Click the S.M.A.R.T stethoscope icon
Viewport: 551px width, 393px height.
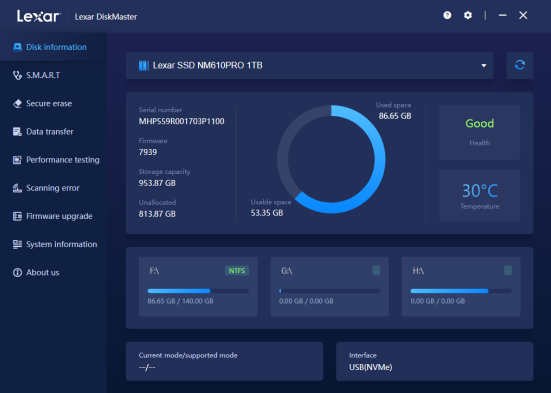pyautogui.click(x=17, y=75)
